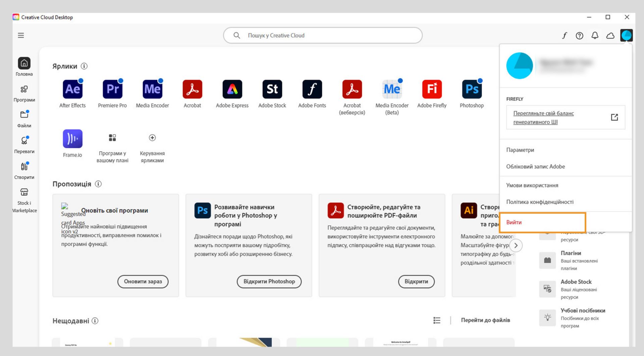644x356 pixels.
Task: Show next offer cards with arrow
Action: point(516,246)
